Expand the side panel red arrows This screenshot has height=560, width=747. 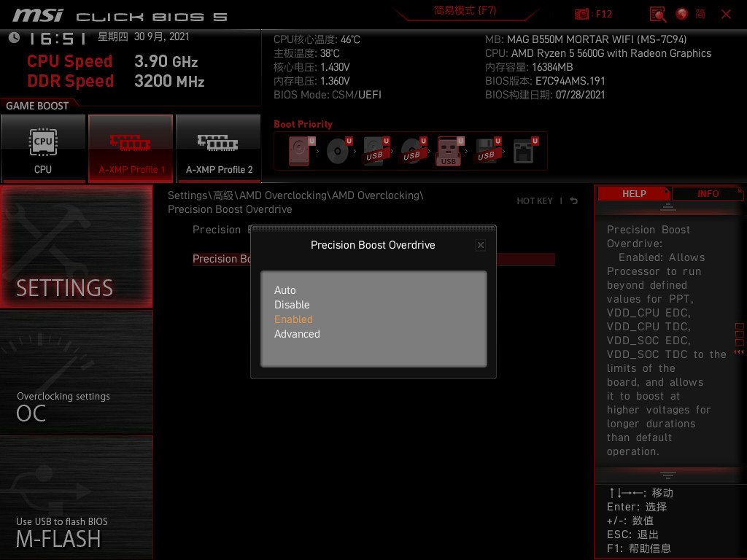pyautogui.click(x=739, y=352)
